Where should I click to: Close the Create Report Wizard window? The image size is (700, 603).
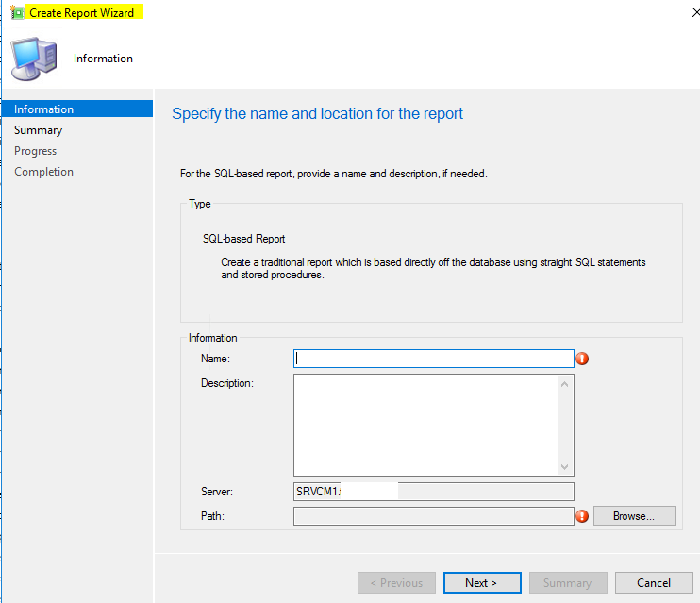[x=695, y=12]
